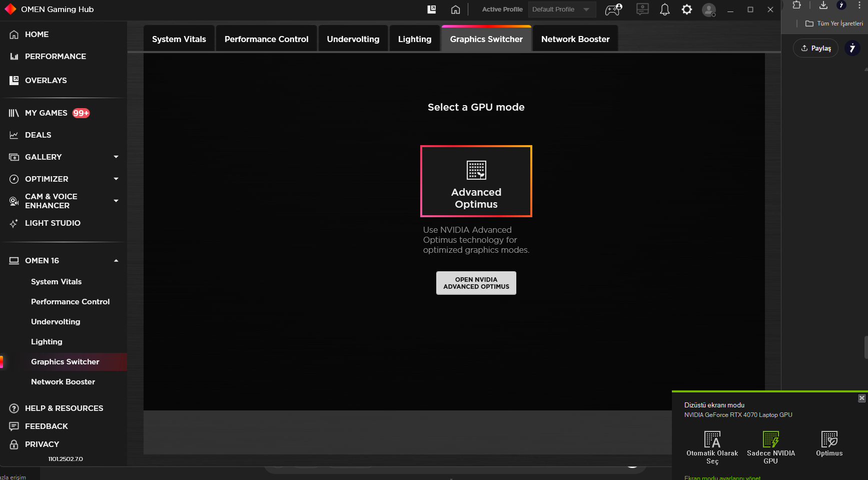Switch to the Undervolting tab

[x=353, y=39]
